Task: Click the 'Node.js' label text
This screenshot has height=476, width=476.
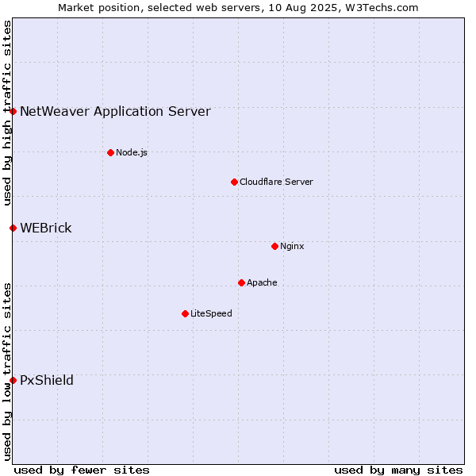Action: tap(132, 152)
